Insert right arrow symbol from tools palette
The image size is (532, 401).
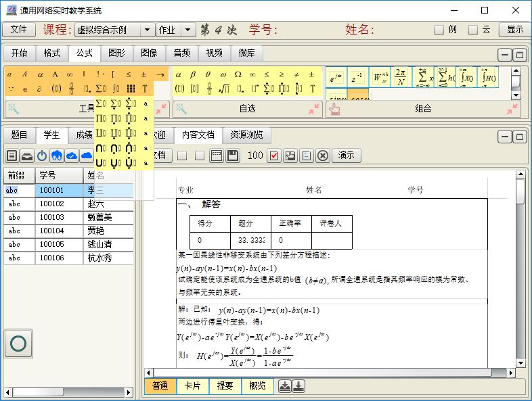click(160, 74)
